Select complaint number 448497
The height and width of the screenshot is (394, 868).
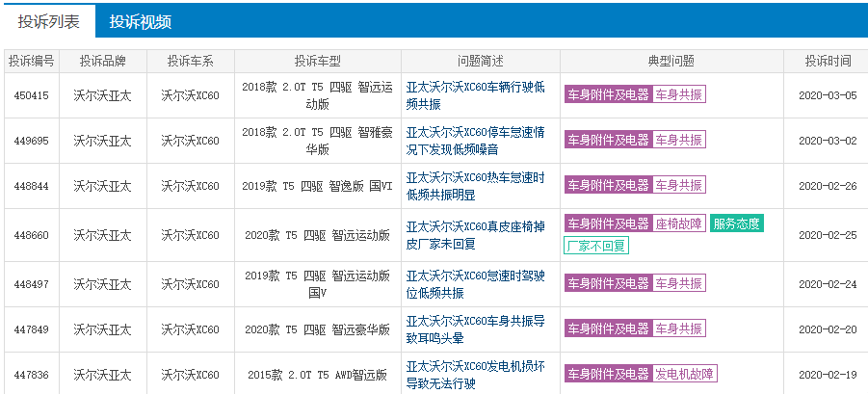coord(32,284)
